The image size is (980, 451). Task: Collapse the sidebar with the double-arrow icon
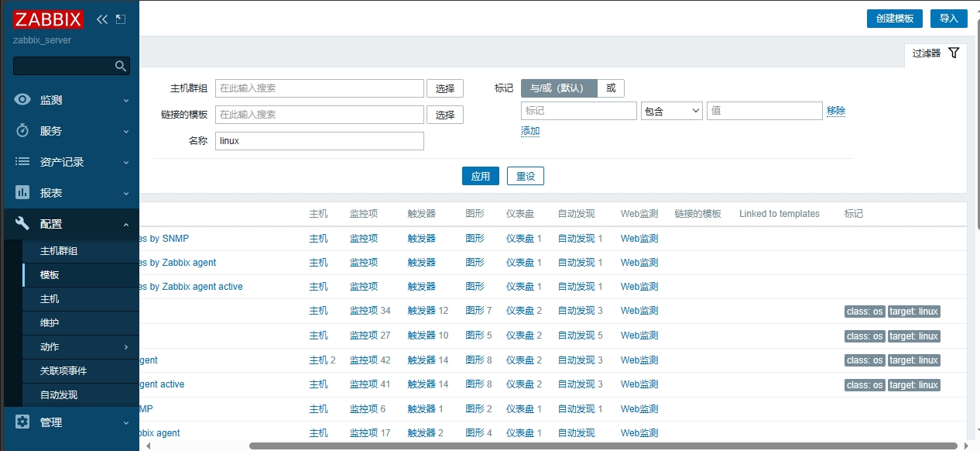tap(102, 19)
